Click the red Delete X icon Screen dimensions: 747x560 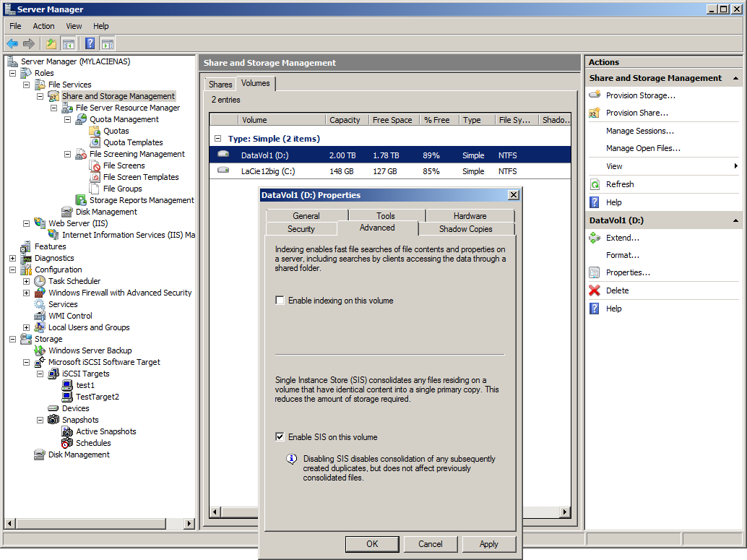[x=595, y=290]
